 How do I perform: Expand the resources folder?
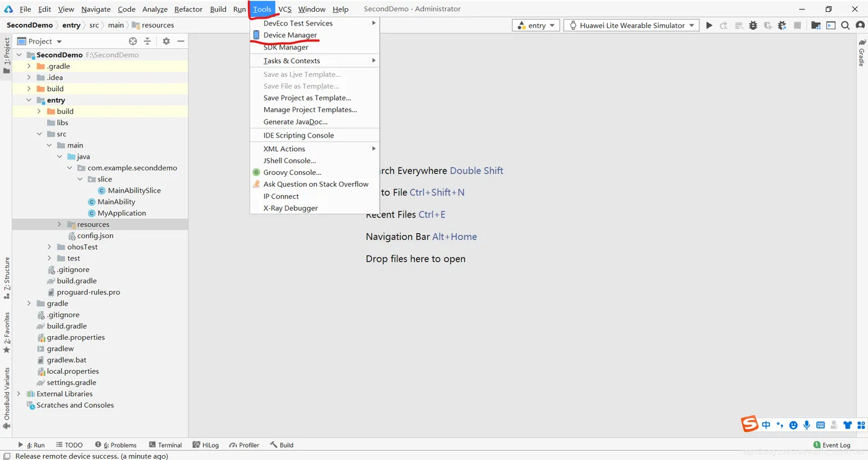(x=60, y=224)
